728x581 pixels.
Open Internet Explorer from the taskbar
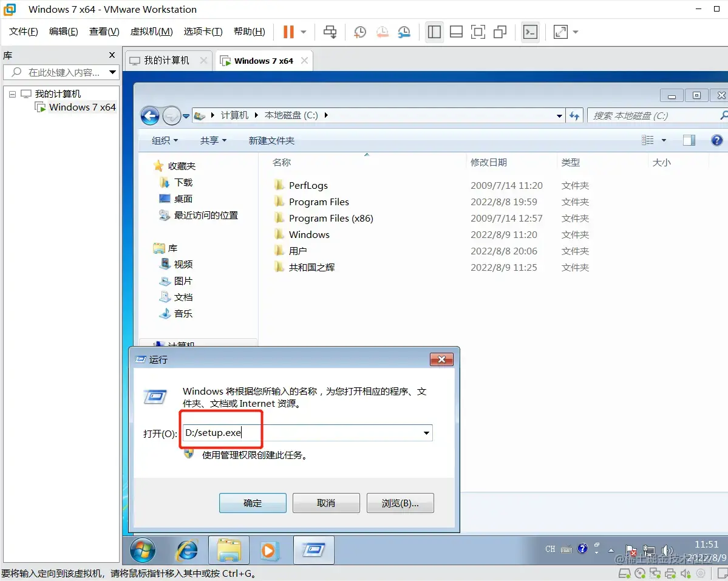[186, 551]
